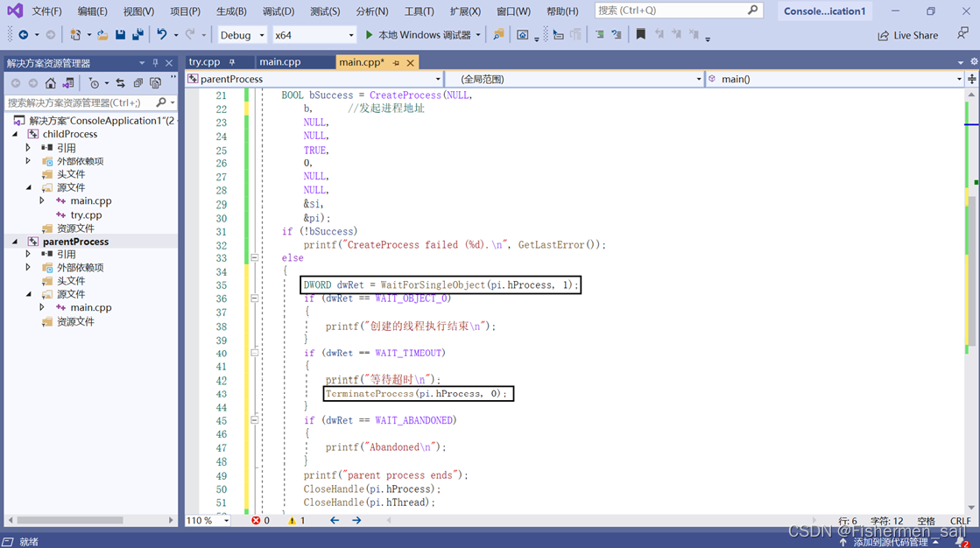Pin the Solution Explorer panel
This screenshot has height=548, width=980.
coord(156,63)
